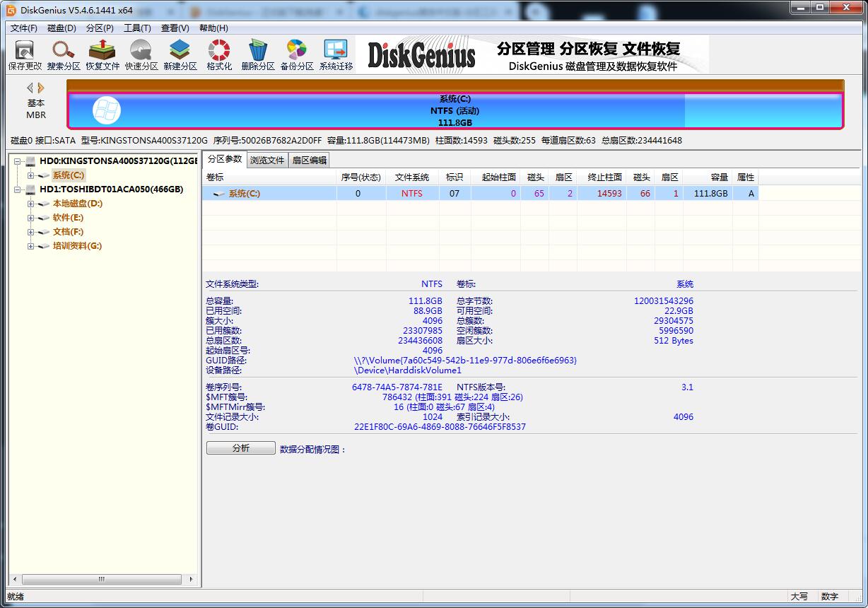The width and height of the screenshot is (868, 608).
Task: Go to previous disk with left arrow
Action: pos(30,88)
